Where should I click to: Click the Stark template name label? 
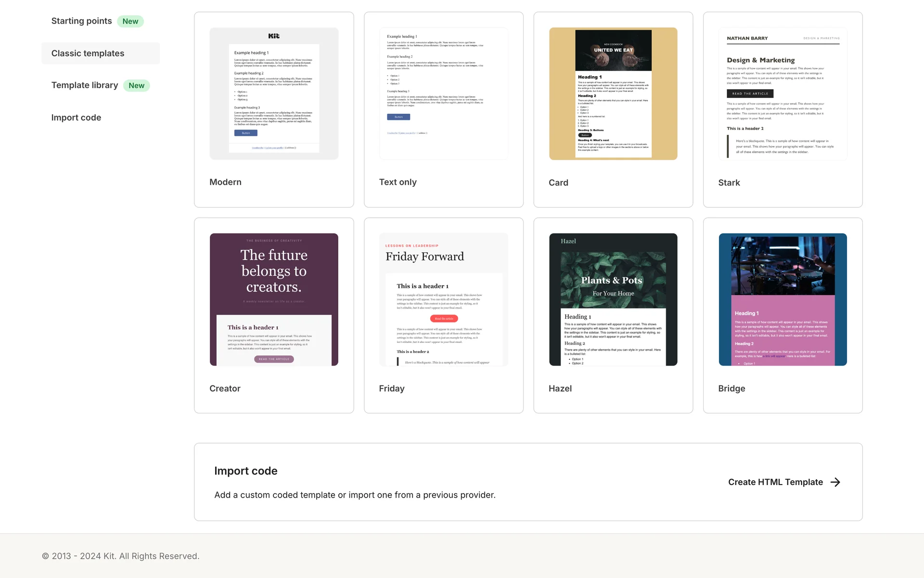pos(729,183)
